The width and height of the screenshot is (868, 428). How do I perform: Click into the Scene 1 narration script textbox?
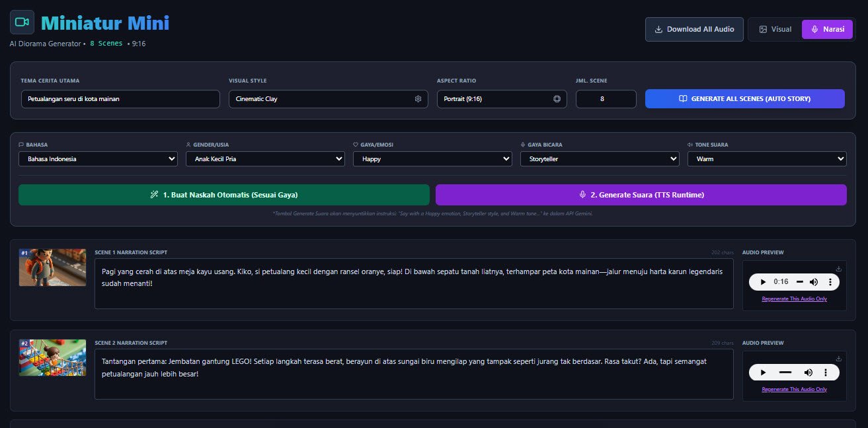[414, 283]
